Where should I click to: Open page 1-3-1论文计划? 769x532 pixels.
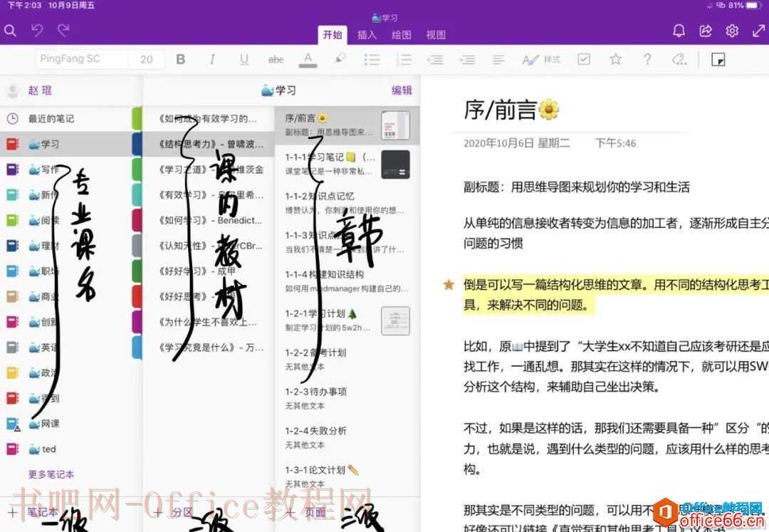click(x=347, y=476)
